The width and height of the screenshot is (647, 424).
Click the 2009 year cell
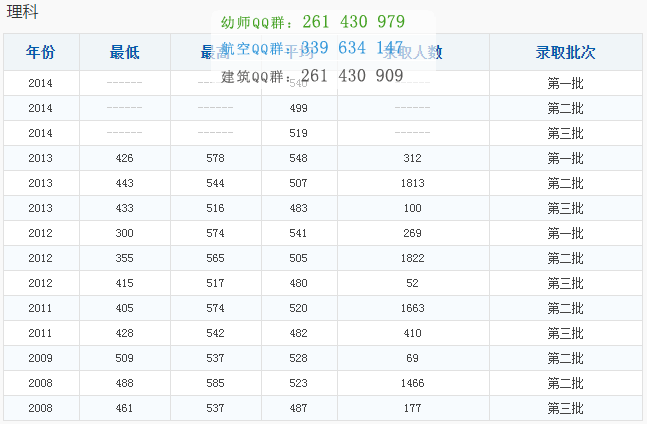41,358
